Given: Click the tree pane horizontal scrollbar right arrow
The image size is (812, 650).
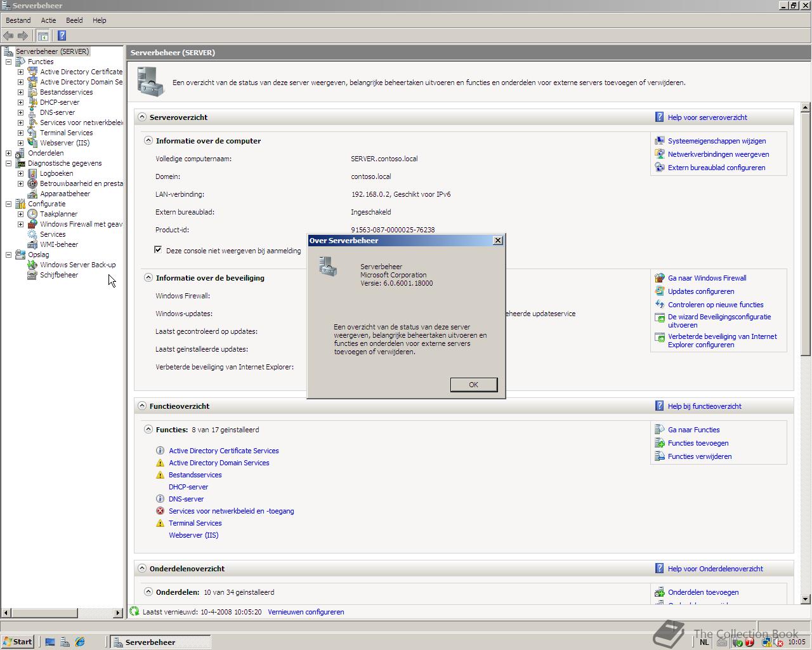Looking at the screenshot, I should click(118, 613).
